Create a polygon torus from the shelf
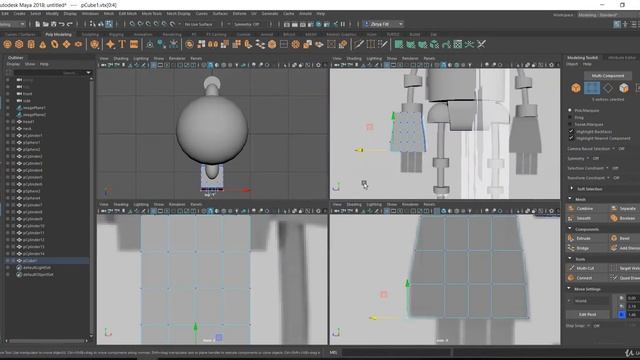 click(x=55, y=44)
